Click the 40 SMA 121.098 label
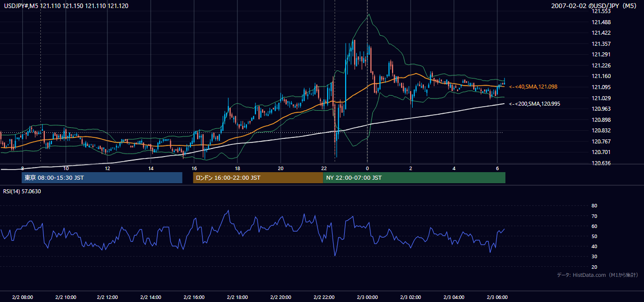This screenshot has height=302, width=644. click(533, 87)
